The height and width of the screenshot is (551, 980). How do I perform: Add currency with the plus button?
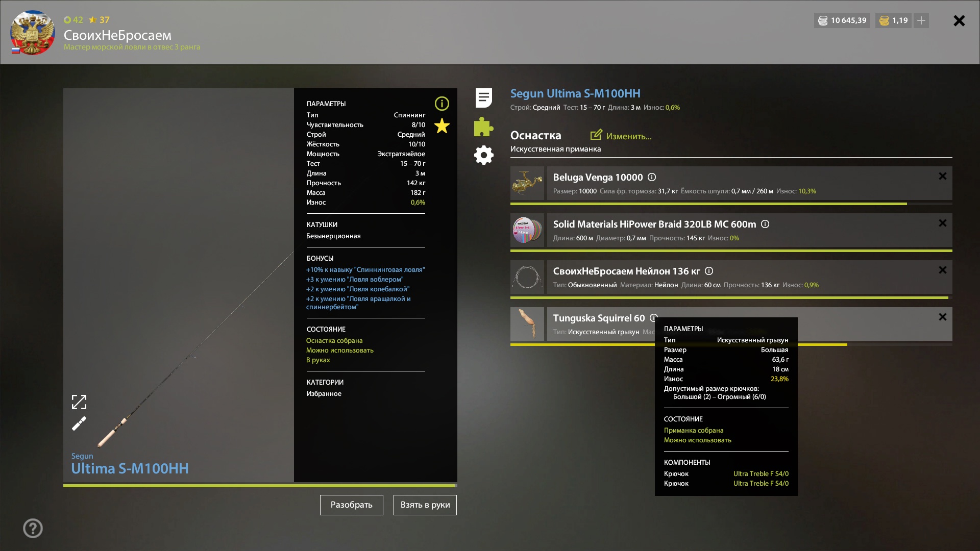(x=921, y=20)
